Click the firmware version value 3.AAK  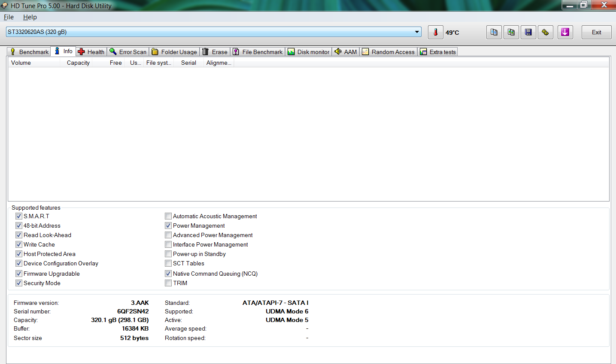pyautogui.click(x=140, y=303)
